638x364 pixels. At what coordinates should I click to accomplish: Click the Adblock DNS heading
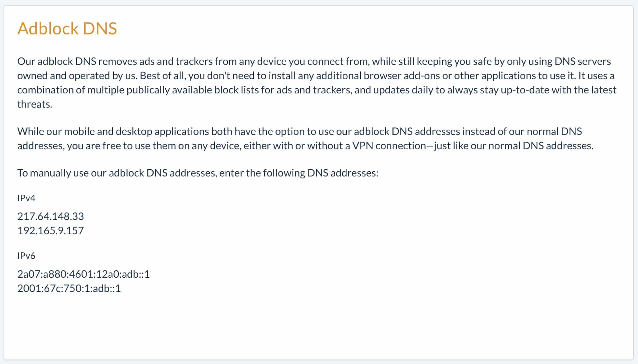[x=67, y=28]
